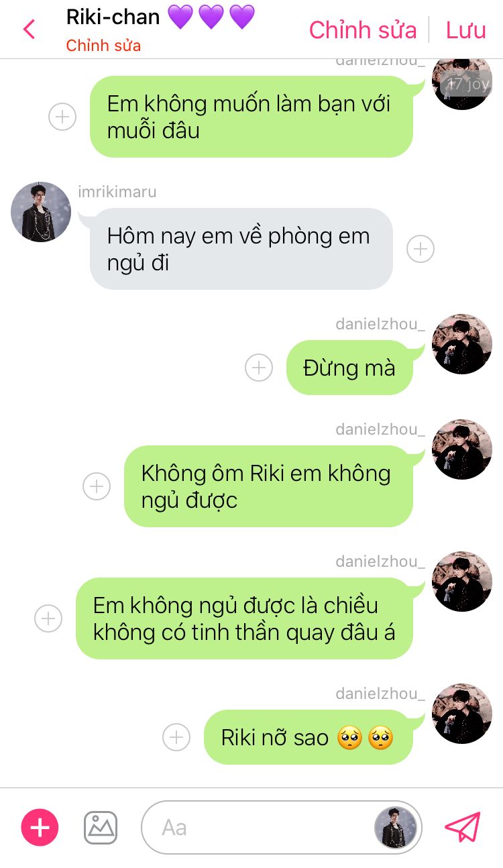Viewport: 503px width, 868px height.
Task: Tap plus circle beside "Không ôm Riki" message
Action: pos(97,486)
